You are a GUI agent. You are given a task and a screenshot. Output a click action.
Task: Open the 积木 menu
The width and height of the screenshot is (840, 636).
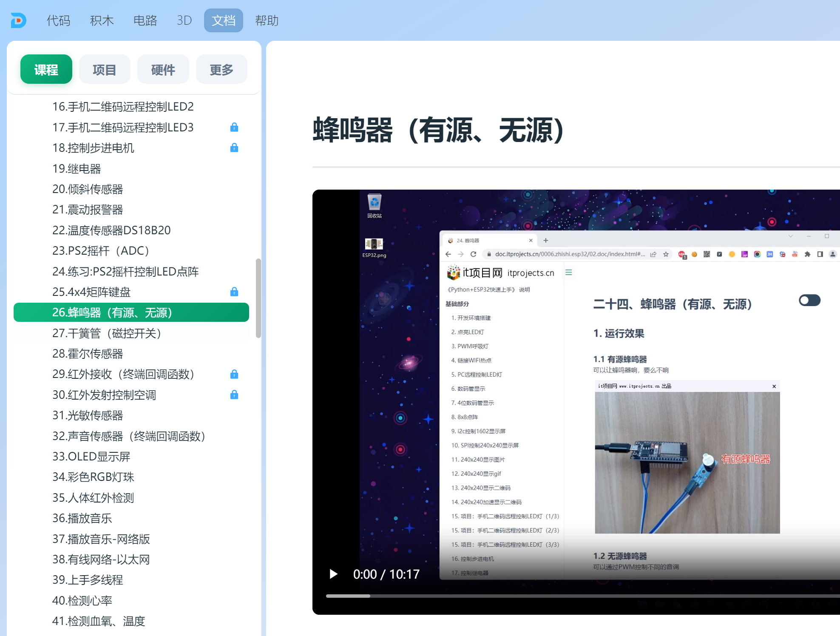(x=102, y=20)
